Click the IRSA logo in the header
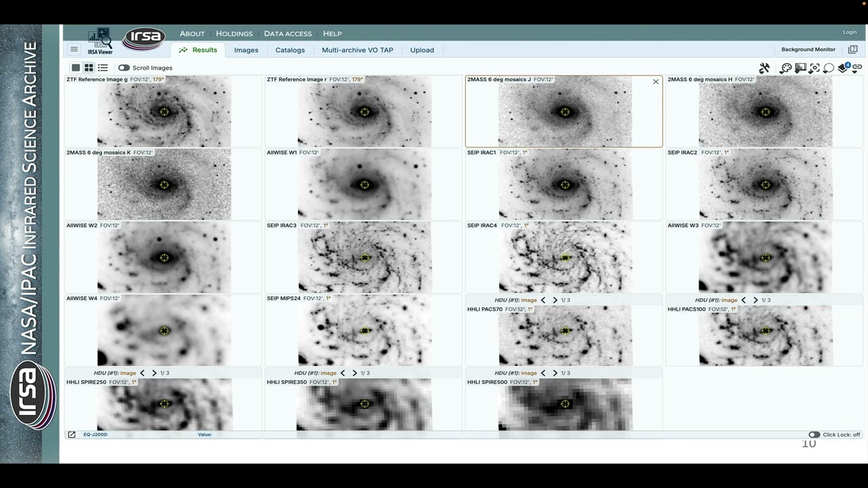868x488 pixels. (144, 39)
